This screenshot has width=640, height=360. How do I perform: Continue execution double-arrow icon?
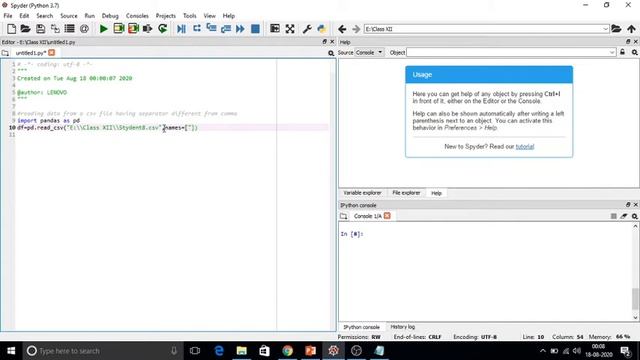pyautogui.click(x=240, y=29)
